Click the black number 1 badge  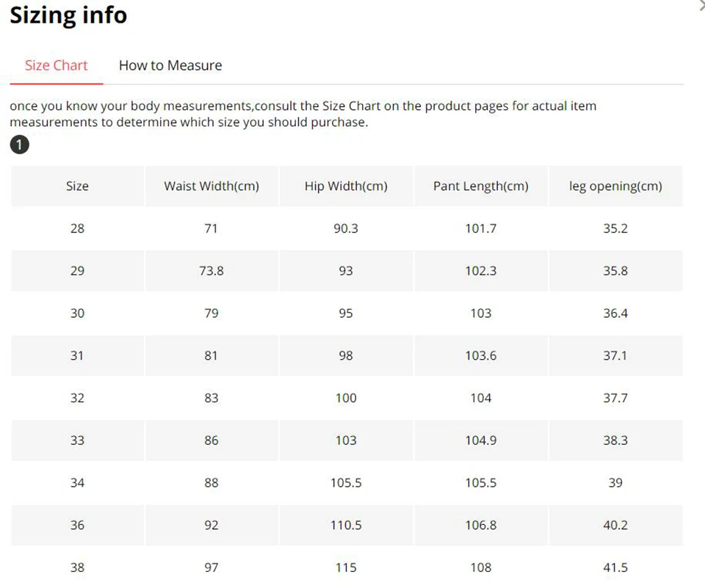click(20, 145)
